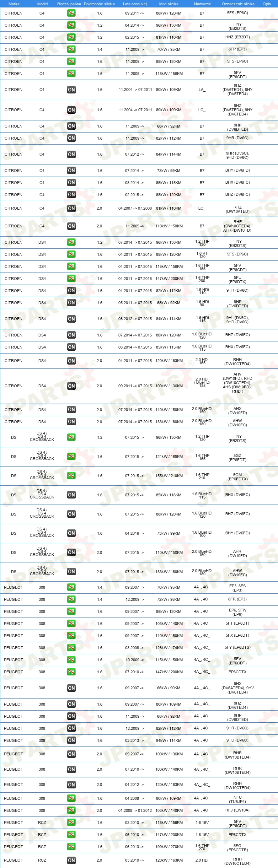278x868 pixels.
Task: Select the 199kW / 270KM power cell
Action: (169, 847)
